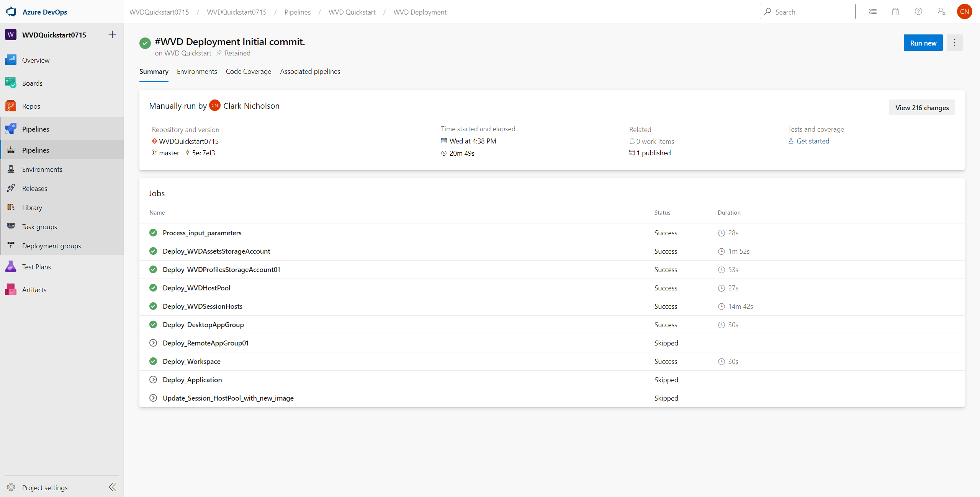The width and height of the screenshot is (980, 497).
Task: Open the User settings icon in header
Action: [941, 11]
